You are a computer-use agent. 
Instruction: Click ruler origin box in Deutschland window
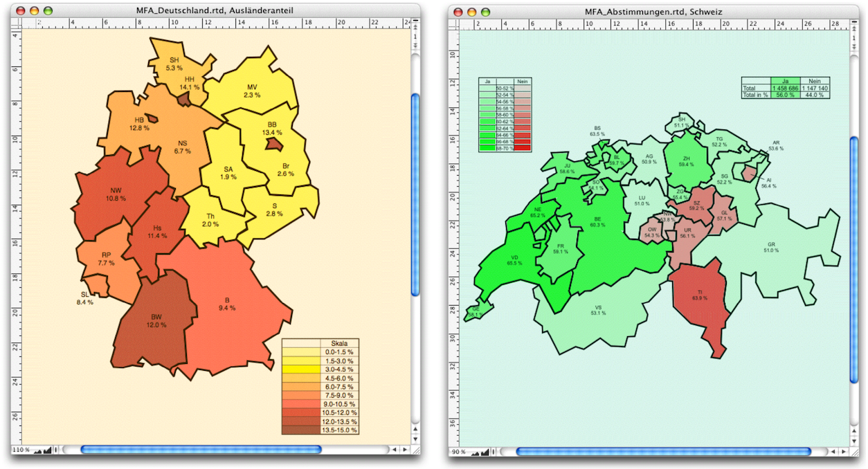click(x=17, y=22)
